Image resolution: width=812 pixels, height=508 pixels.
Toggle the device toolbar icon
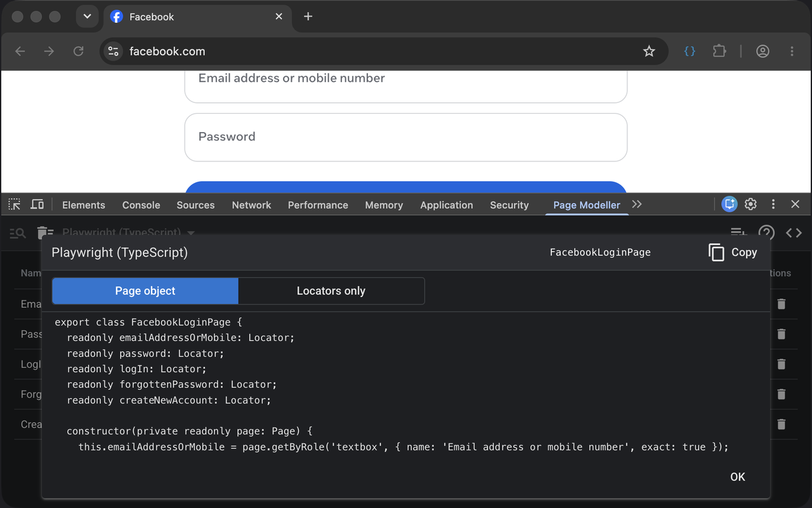tap(37, 204)
